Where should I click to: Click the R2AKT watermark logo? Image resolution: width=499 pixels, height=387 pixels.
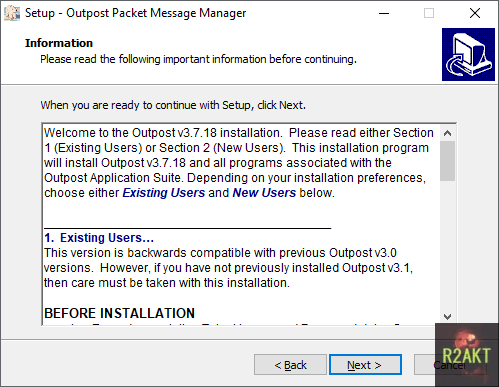click(467, 355)
